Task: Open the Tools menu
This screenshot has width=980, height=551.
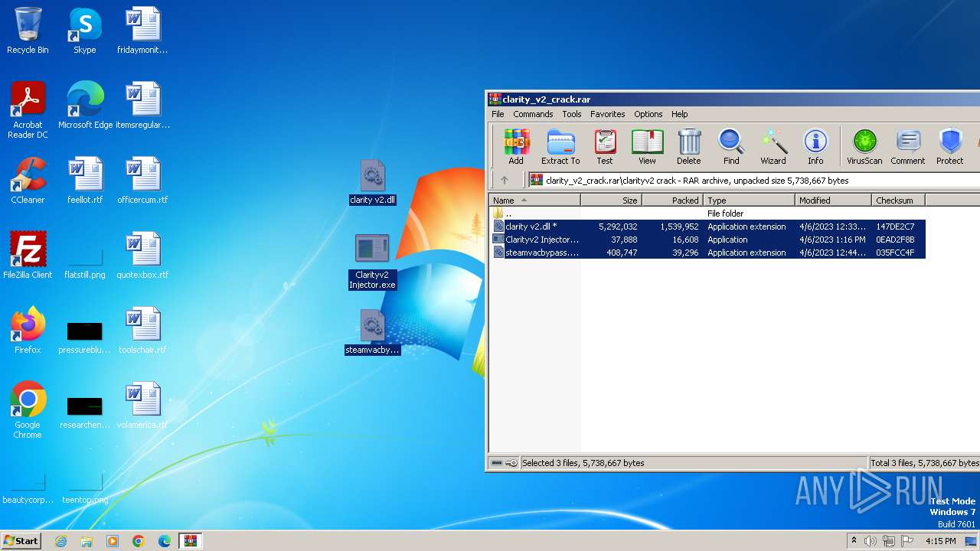Action: coord(572,114)
